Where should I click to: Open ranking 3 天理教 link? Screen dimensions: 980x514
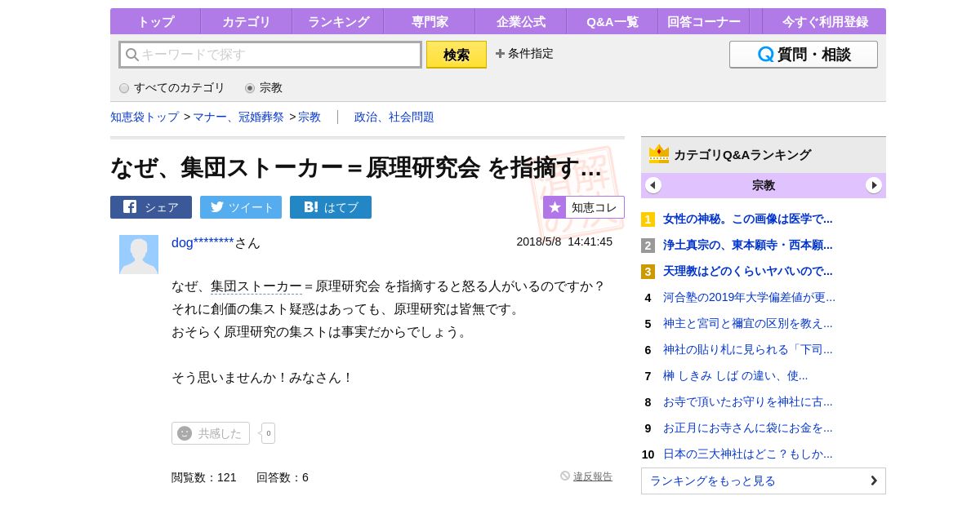click(x=748, y=271)
